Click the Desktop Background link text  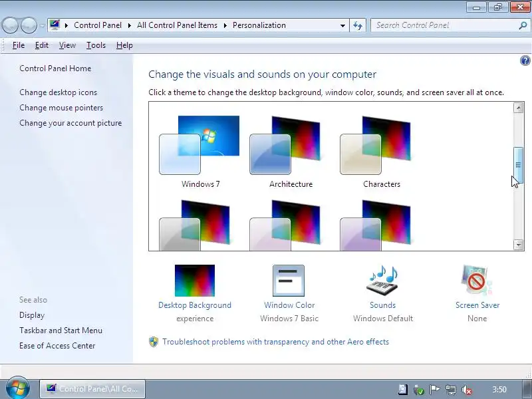click(195, 305)
